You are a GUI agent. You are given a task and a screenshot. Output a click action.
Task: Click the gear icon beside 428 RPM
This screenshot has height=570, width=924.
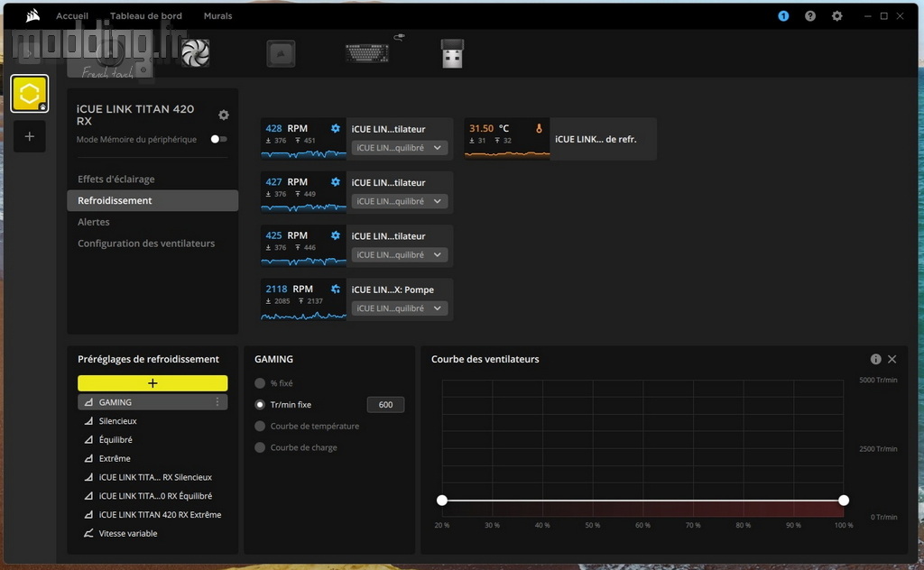click(x=336, y=128)
